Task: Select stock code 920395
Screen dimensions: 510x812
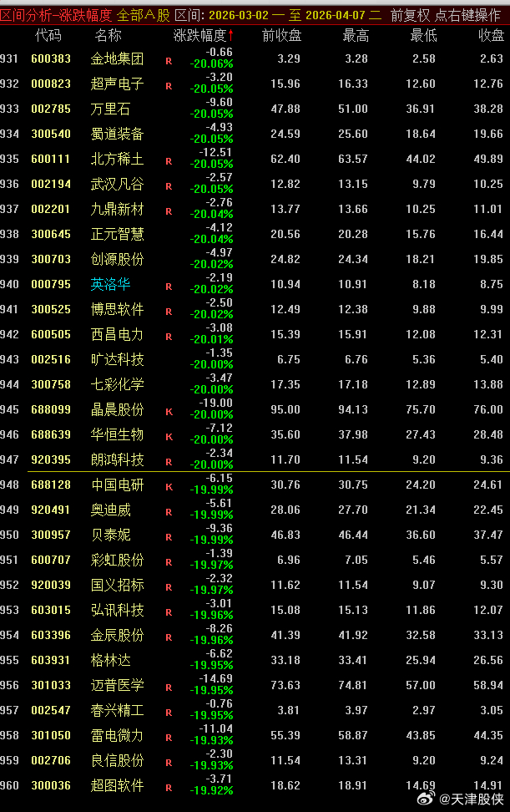Action: [x=51, y=459]
